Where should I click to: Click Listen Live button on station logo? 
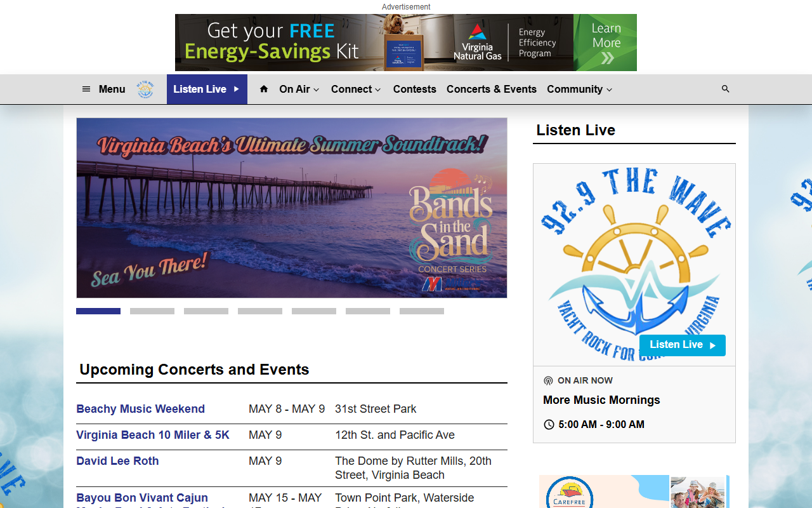point(683,345)
